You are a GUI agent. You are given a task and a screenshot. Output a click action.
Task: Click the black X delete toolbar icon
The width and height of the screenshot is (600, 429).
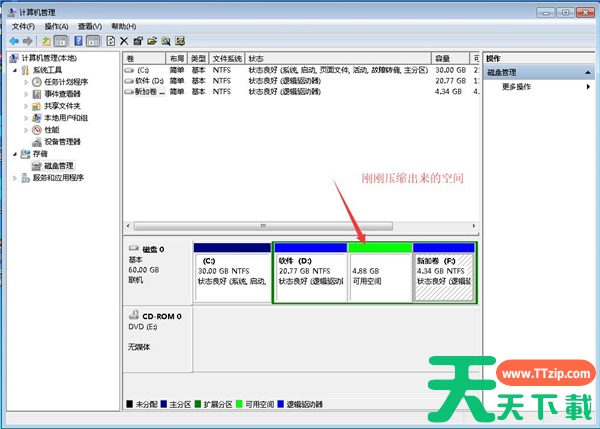(x=124, y=41)
